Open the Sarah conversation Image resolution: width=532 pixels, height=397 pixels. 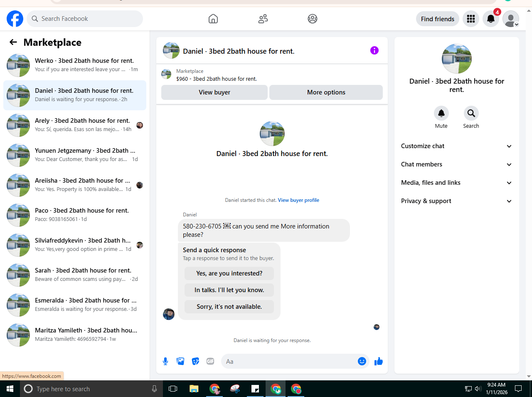coord(75,275)
